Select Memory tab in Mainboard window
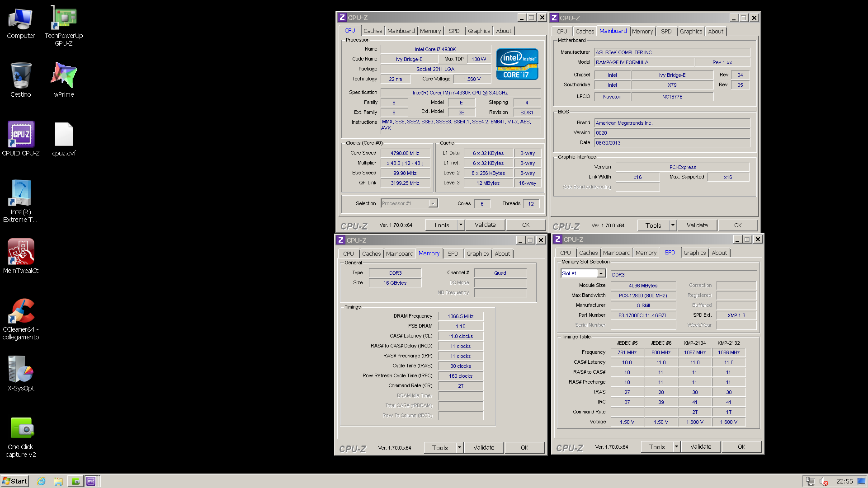The height and width of the screenshot is (488, 868). pos(642,31)
